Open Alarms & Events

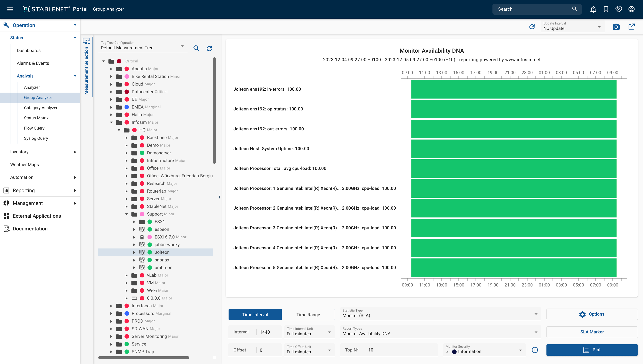click(x=33, y=63)
